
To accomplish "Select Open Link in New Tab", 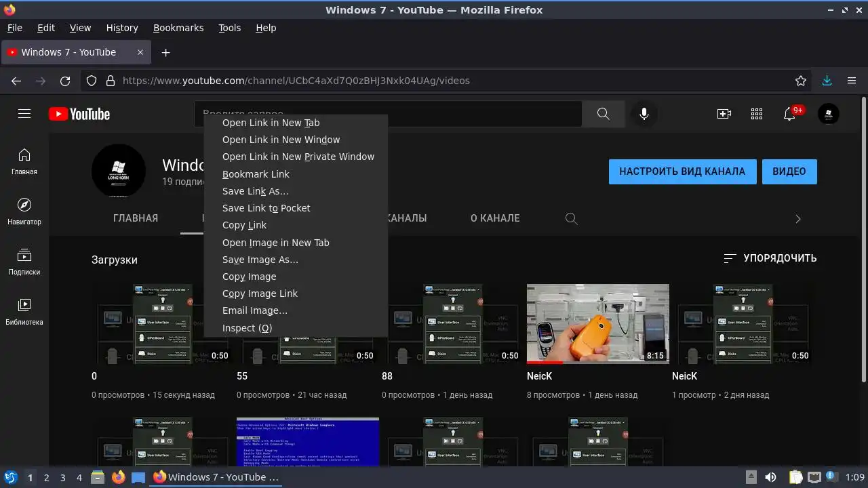I will pyautogui.click(x=296, y=123).
